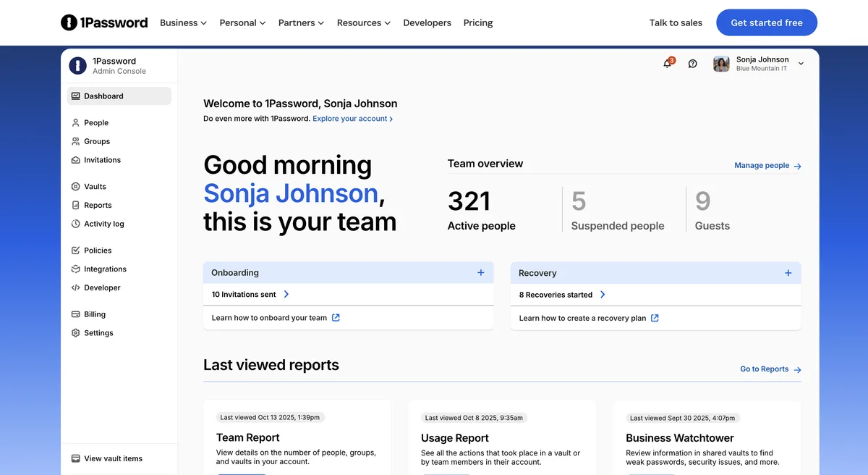Image resolution: width=868 pixels, height=475 pixels.
Task: Click Sonja Johnson's profile avatar
Action: [x=721, y=64]
